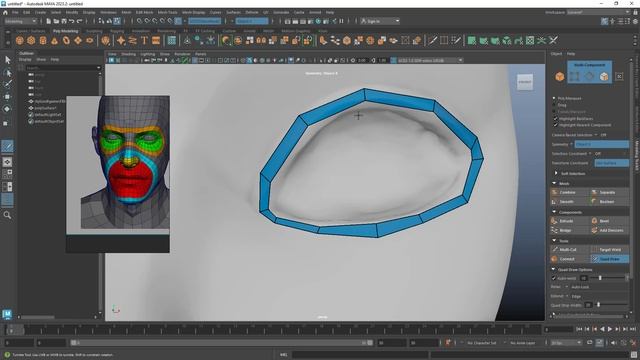The image size is (640, 360).
Task: Activate the Lasso Select tool
Action: (7, 73)
